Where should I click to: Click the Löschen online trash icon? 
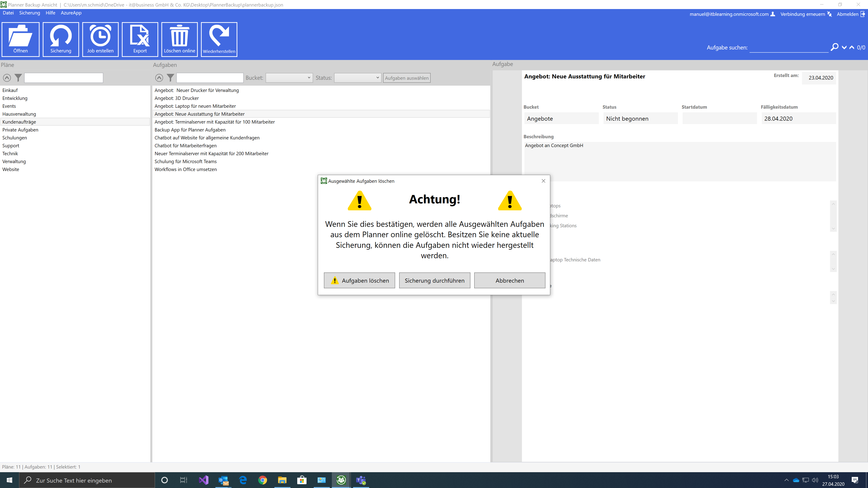point(179,39)
